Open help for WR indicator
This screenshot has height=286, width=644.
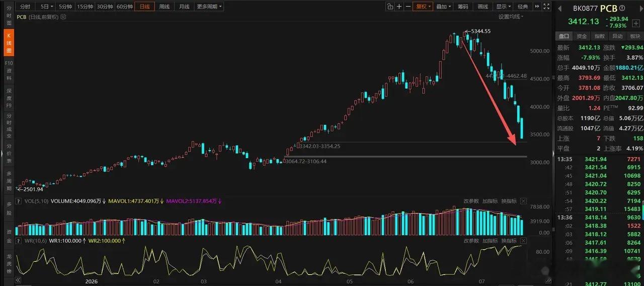pos(20,241)
